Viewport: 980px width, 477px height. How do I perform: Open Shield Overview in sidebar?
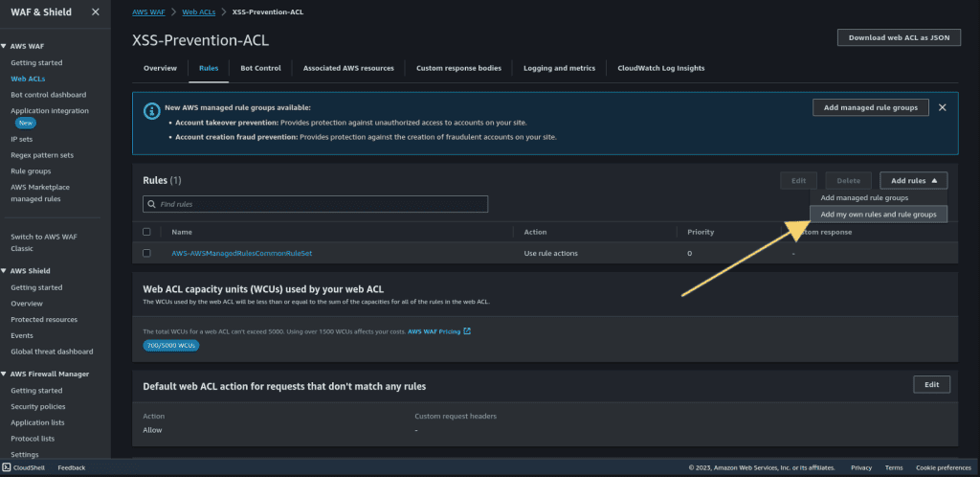click(x=27, y=304)
